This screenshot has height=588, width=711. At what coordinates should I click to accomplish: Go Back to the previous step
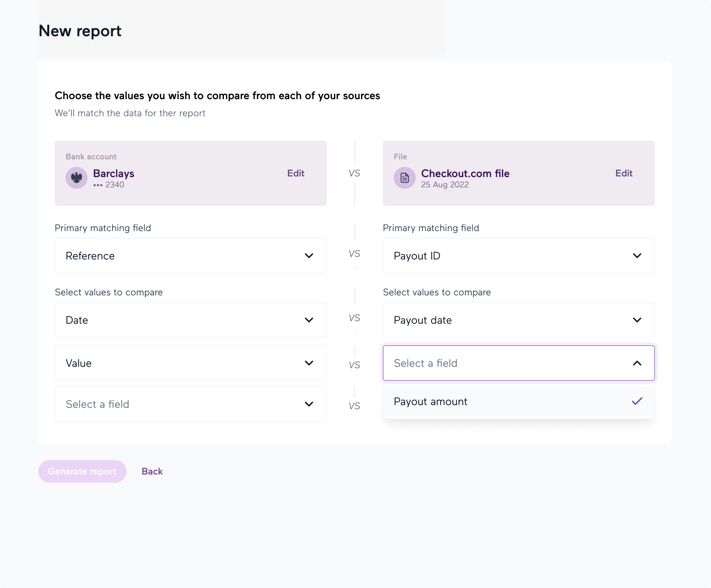(152, 471)
